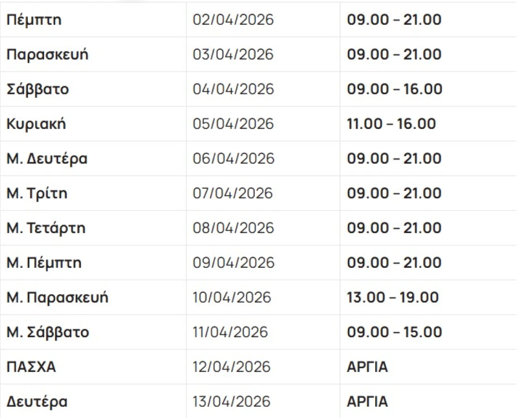
Task: Select the hours 13.00 – 19.00
Action: click(393, 298)
